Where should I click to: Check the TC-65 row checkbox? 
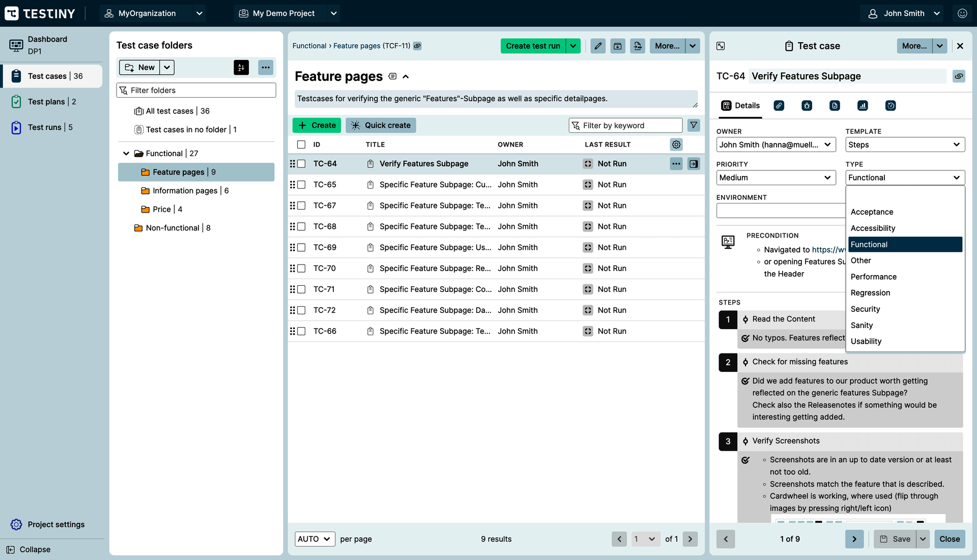pyautogui.click(x=301, y=185)
